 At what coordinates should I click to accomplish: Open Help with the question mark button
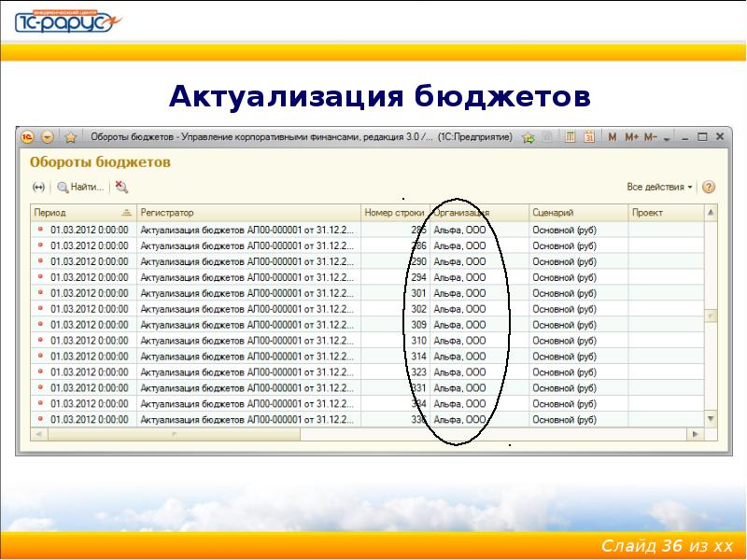click(x=711, y=185)
